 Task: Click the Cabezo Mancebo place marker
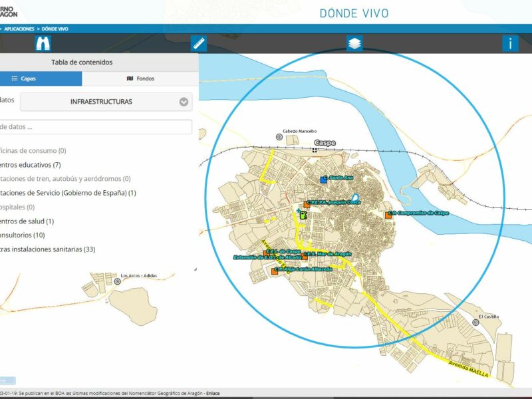pyautogui.click(x=279, y=136)
